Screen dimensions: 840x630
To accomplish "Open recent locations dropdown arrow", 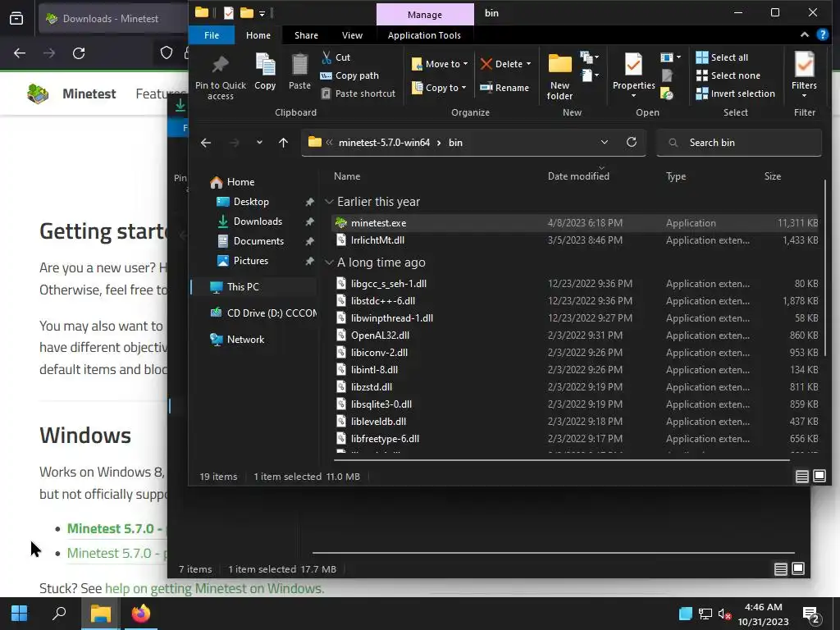I will click(x=259, y=143).
